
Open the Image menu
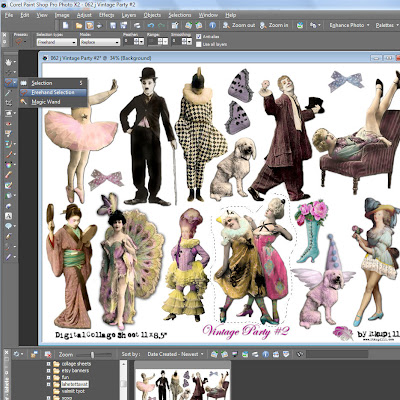coord(62,15)
